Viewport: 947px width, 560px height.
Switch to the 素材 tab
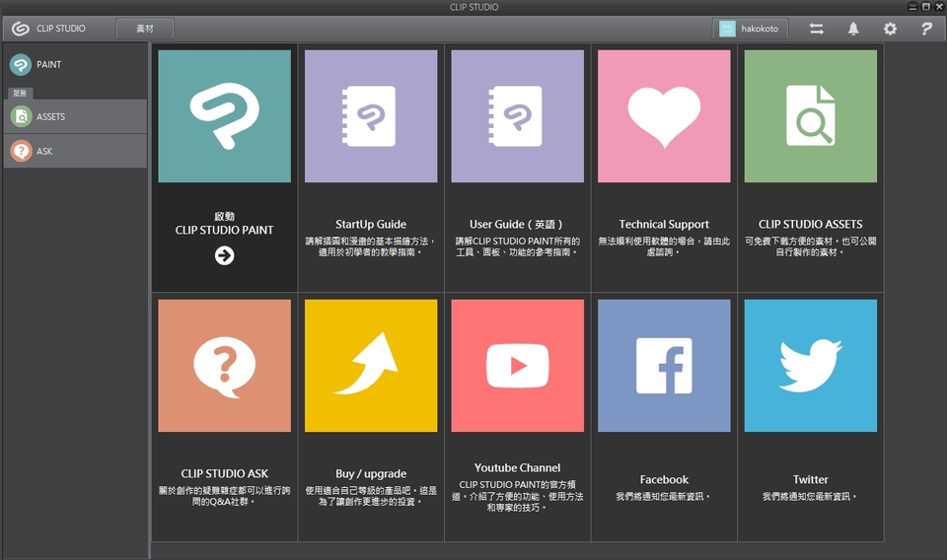click(145, 29)
